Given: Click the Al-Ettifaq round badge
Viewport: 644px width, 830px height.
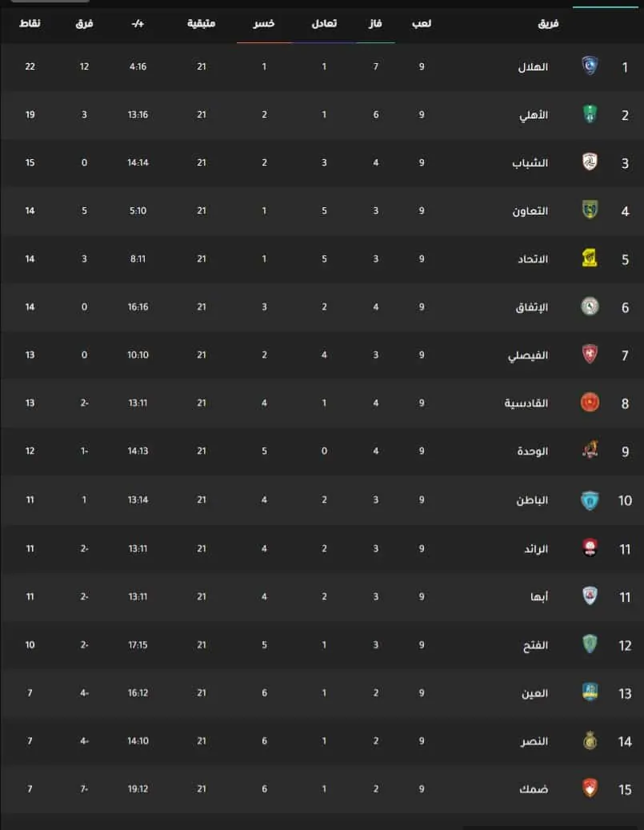Looking at the screenshot, I should 590,307.
